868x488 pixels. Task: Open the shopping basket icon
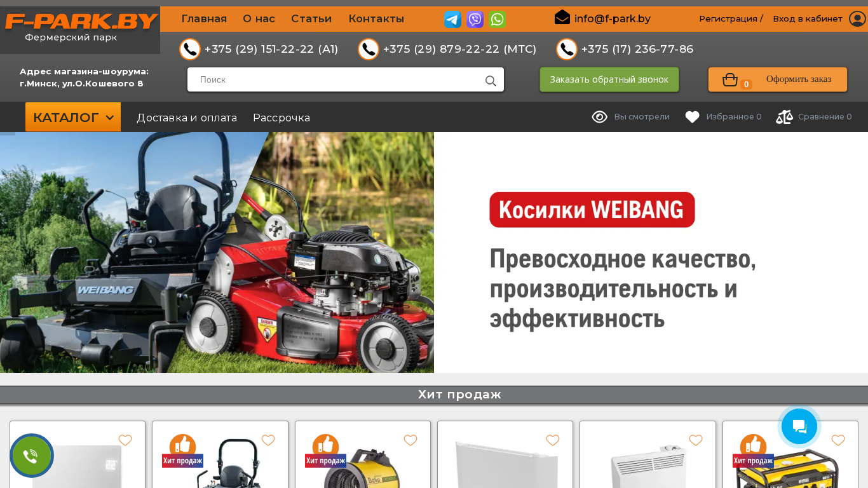coord(730,79)
